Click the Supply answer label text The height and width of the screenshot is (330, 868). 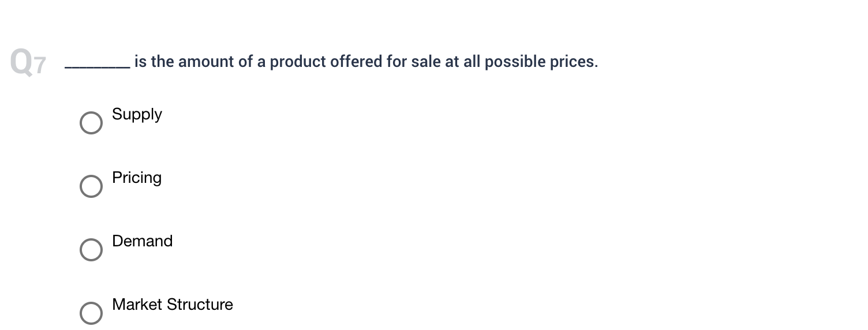[x=137, y=115]
